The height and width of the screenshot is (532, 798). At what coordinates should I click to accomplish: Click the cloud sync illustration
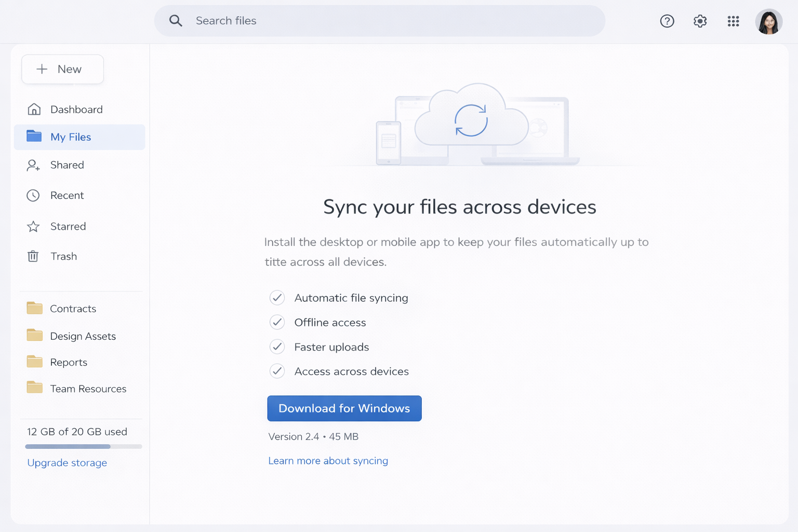pyautogui.click(x=471, y=121)
